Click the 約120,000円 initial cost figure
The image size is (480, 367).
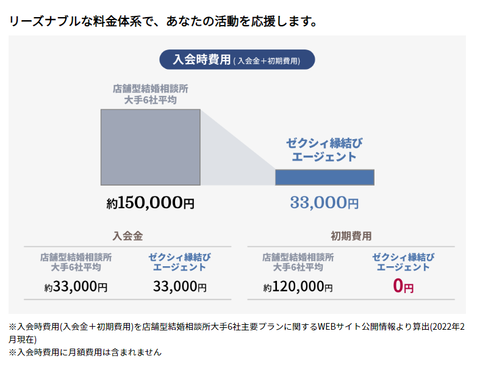pos(298,287)
